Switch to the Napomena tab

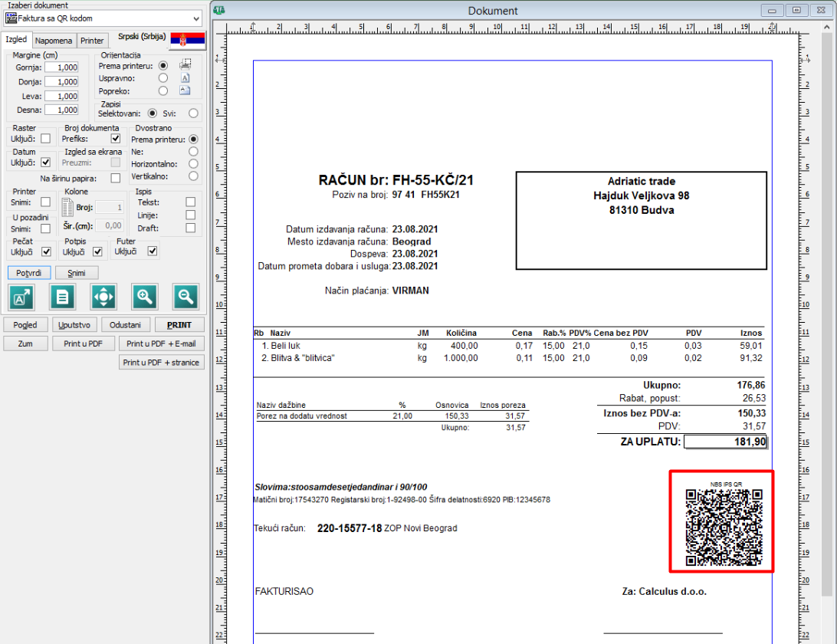(54, 41)
